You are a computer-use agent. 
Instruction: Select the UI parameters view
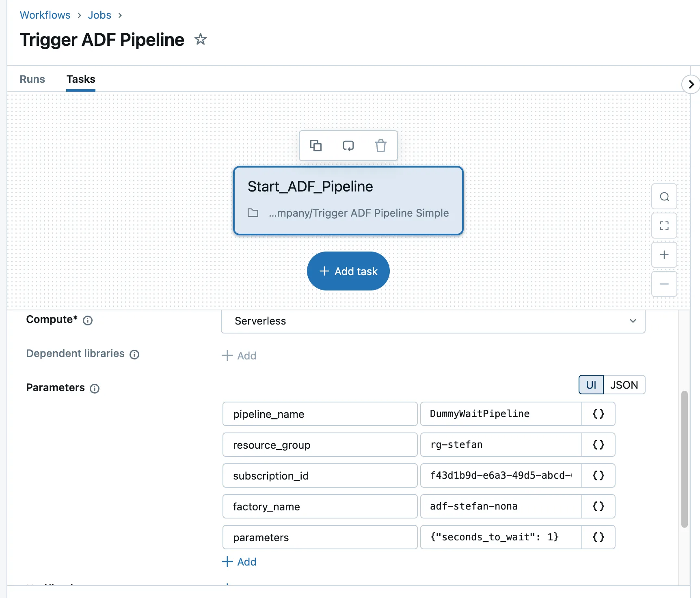591,385
